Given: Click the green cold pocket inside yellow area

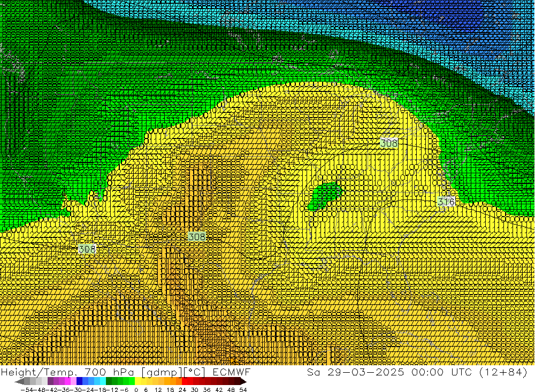Looking at the screenshot, I should pyautogui.click(x=325, y=195).
